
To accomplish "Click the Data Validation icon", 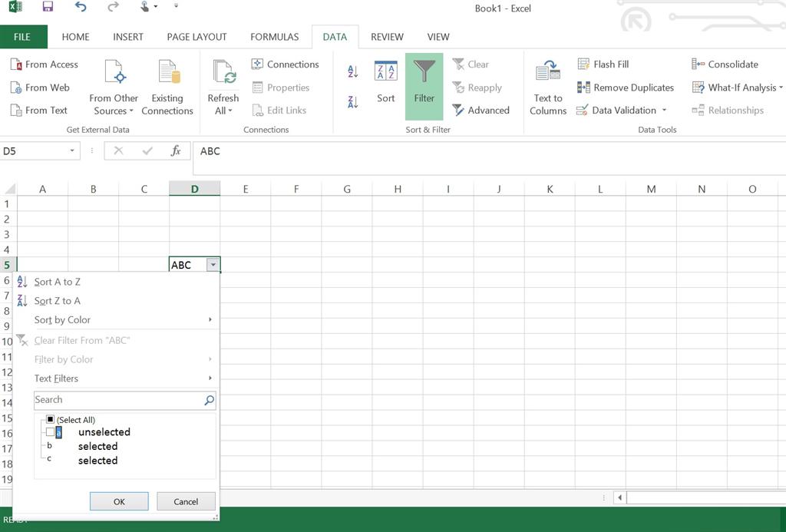I will click(582, 111).
